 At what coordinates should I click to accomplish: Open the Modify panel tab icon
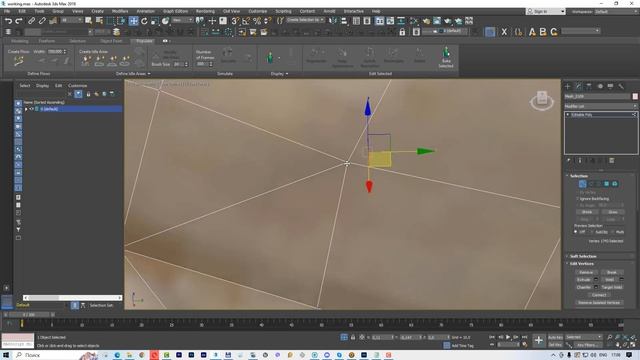[x=578, y=86]
